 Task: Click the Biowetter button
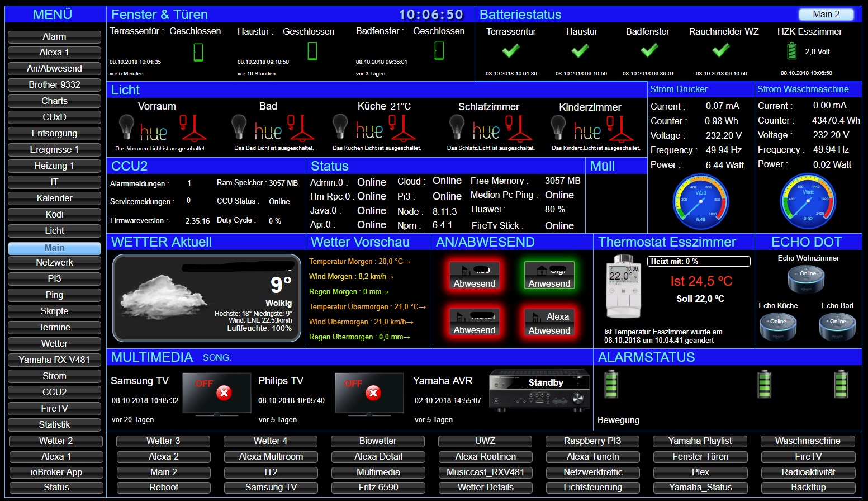(378, 441)
